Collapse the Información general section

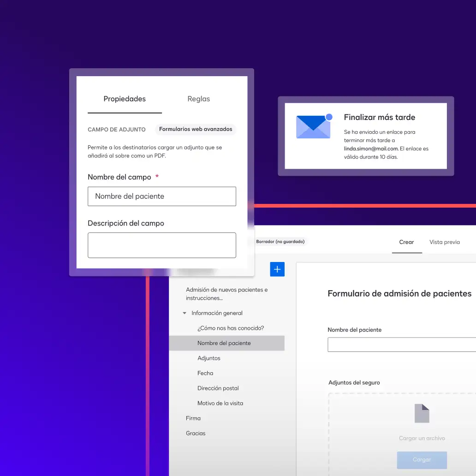coord(184,313)
